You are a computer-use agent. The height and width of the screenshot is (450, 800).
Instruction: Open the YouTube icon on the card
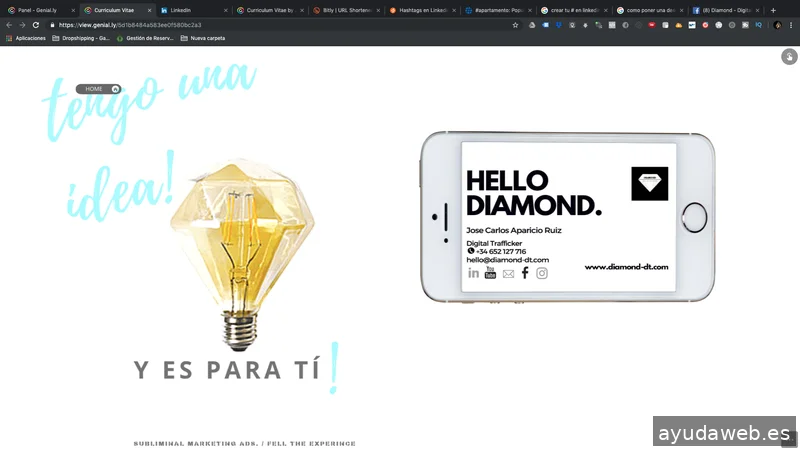click(490, 272)
